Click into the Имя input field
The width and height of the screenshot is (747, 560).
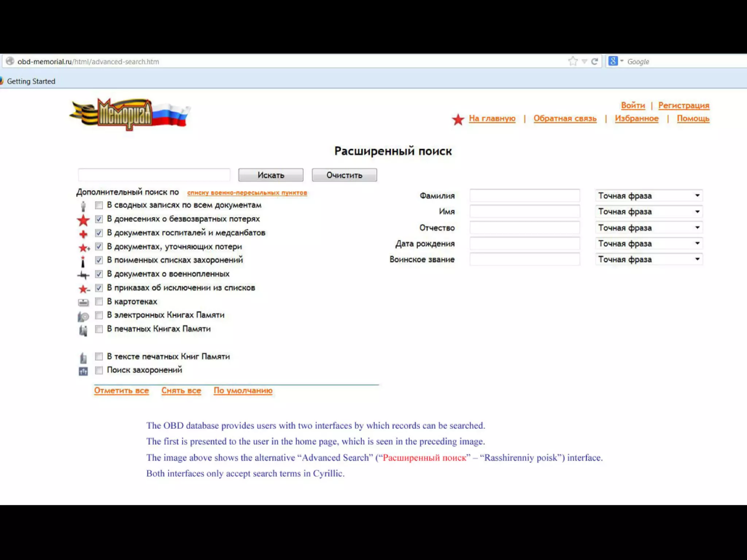coord(525,211)
